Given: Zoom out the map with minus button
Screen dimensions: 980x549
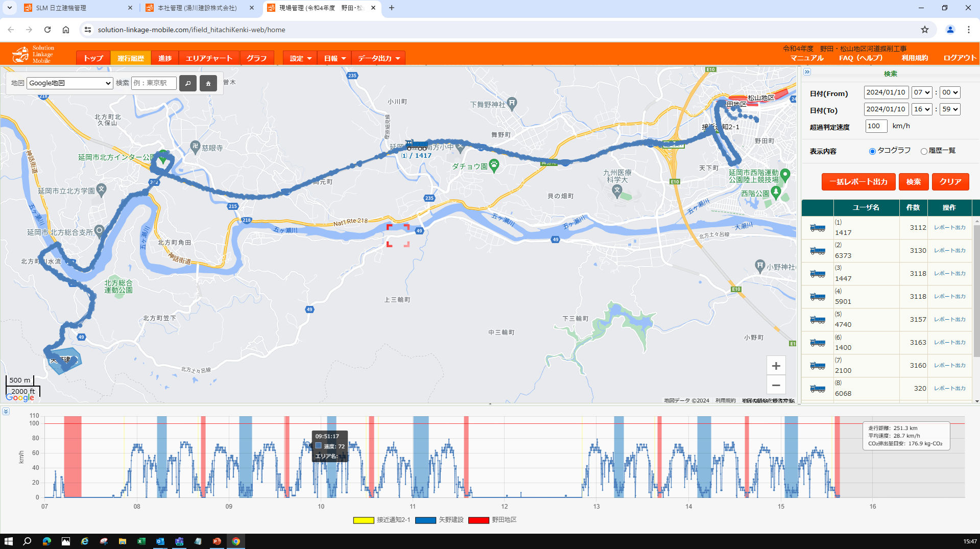Looking at the screenshot, I should point(776,386).
